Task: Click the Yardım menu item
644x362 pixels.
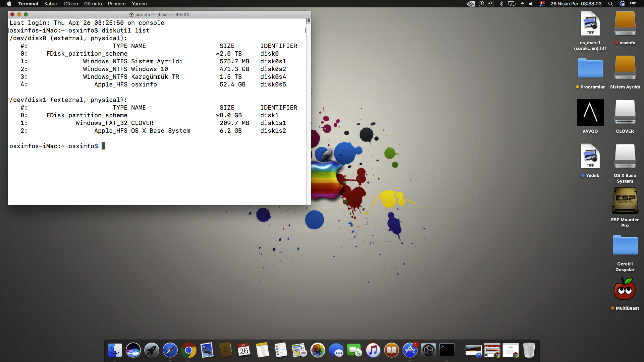Action: (x=139, y=4)
